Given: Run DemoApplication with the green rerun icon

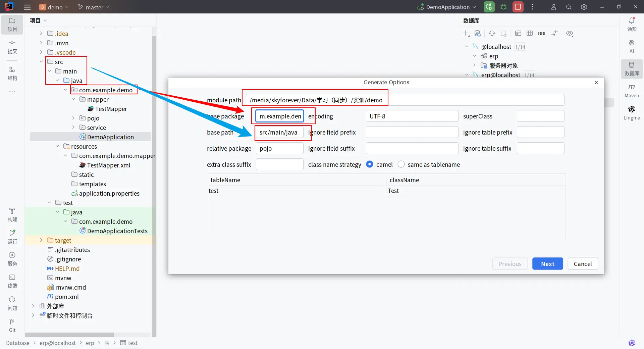Looking at the screenshot, I should 489,7.
